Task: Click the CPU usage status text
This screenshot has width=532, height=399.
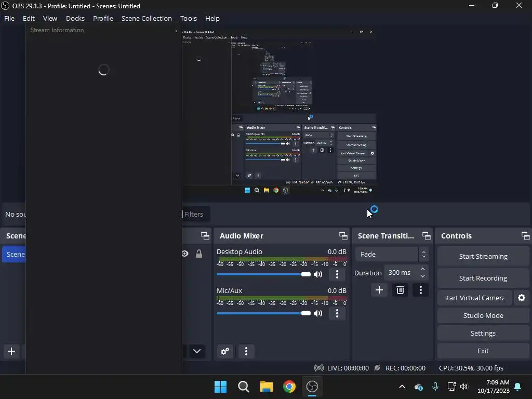Action: [471, 368]
